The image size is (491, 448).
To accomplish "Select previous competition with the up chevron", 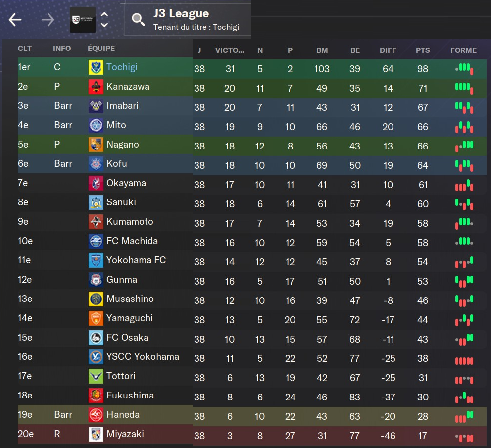I will (x=104, y=15).
